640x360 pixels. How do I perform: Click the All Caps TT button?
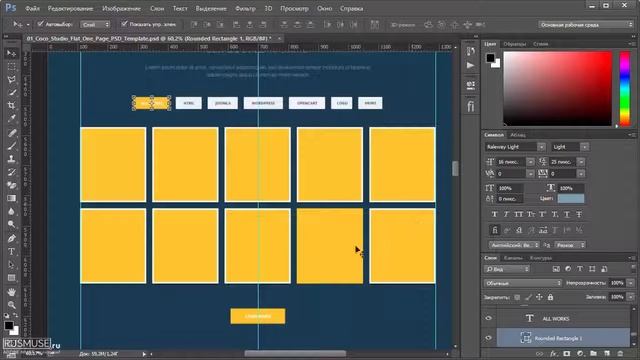(x=518, y=214)
